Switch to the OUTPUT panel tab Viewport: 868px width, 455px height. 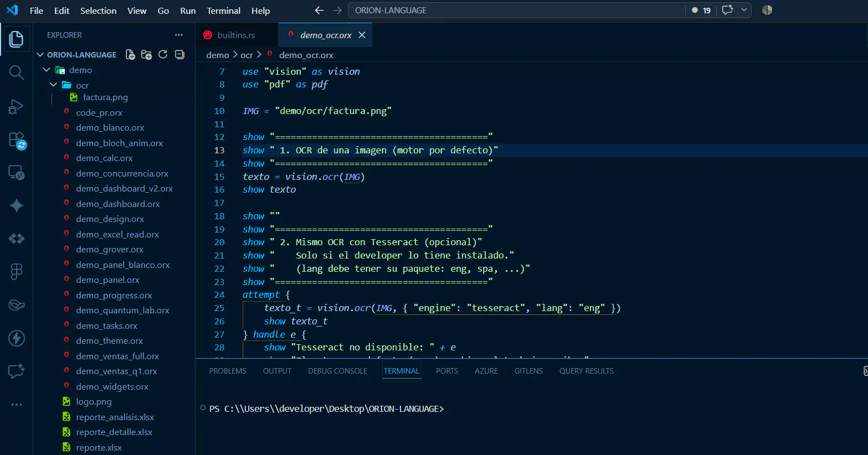click(277, 371)
